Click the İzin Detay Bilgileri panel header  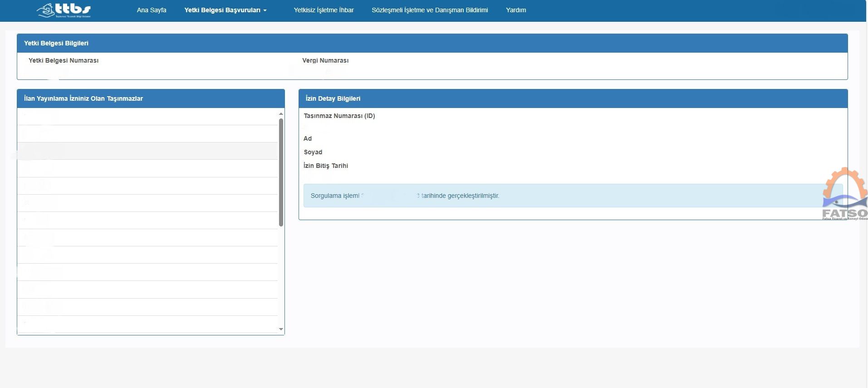[x=573, y=98]
